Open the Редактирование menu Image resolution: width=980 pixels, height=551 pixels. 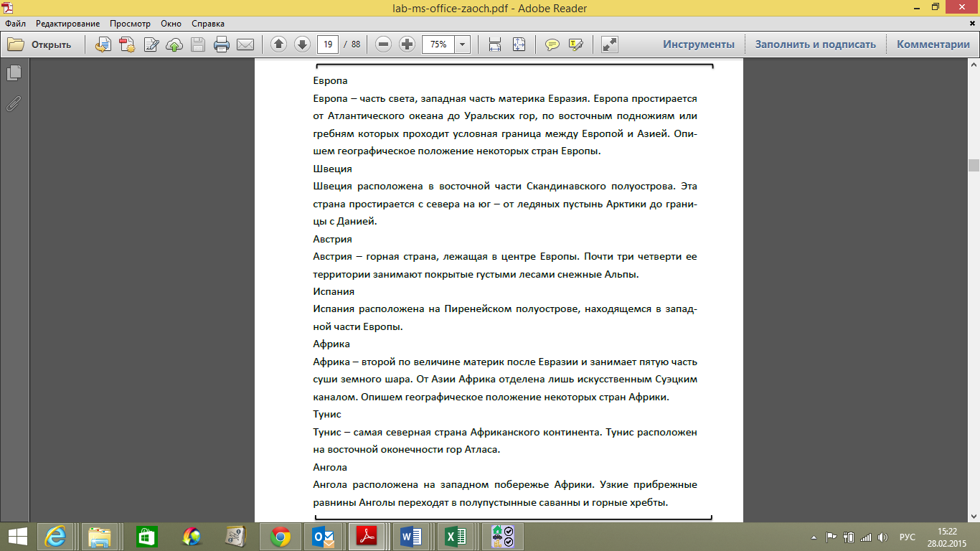pos(68,24)
